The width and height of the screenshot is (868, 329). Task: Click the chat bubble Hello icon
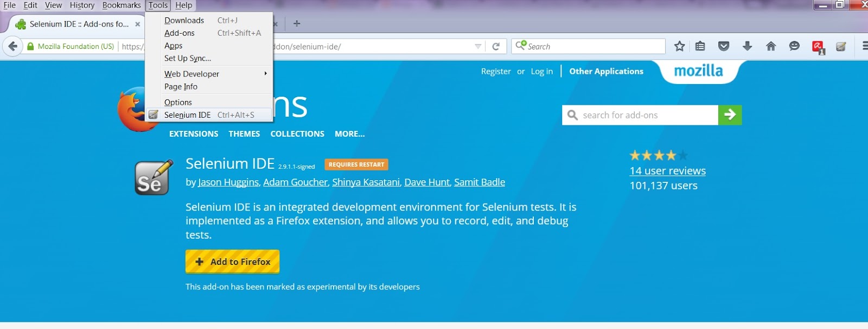point(794,46)
